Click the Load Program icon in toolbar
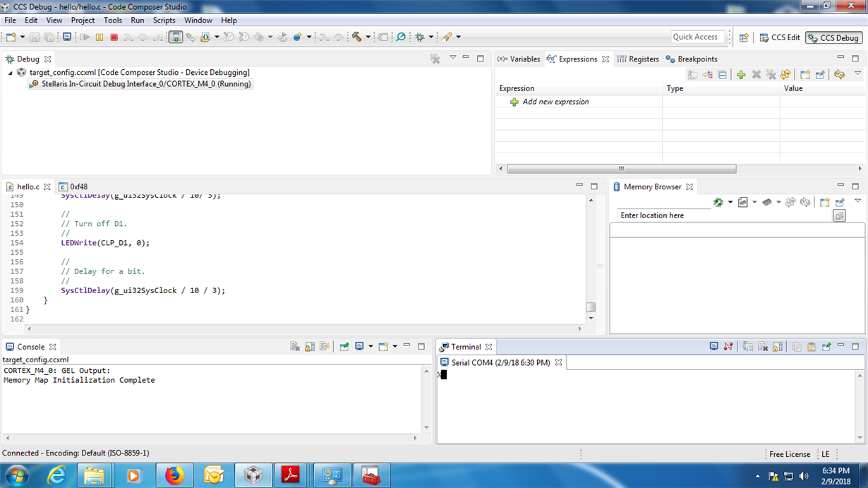 [x=205, y=37]
